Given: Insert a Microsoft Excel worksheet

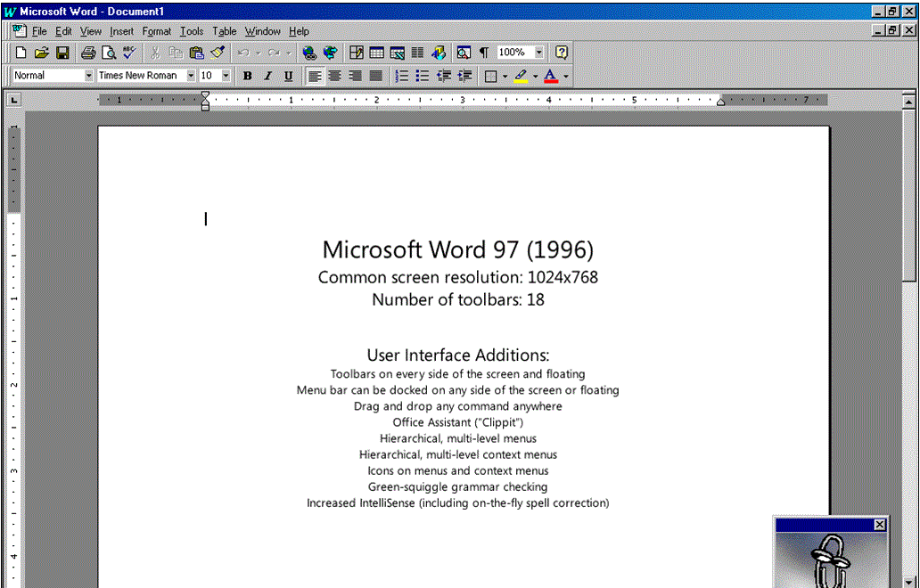Looking at the screenshot, I should (x=398, y=53).
